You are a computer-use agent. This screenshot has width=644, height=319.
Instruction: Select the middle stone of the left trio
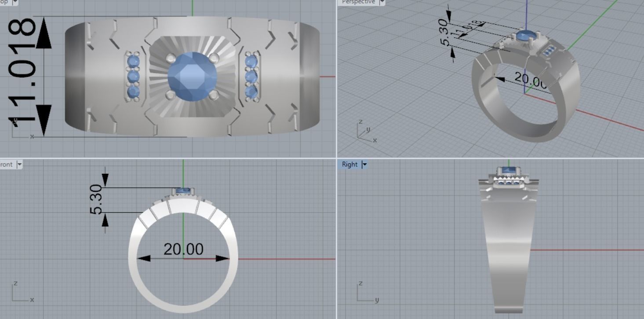(x=133, y=76)
